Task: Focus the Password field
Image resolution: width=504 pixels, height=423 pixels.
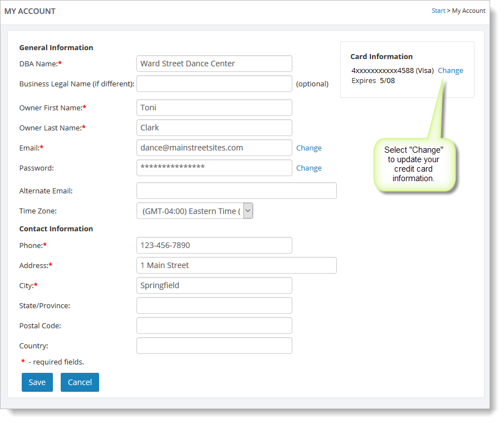Action: pyautogui.click(x=214, y=168)
